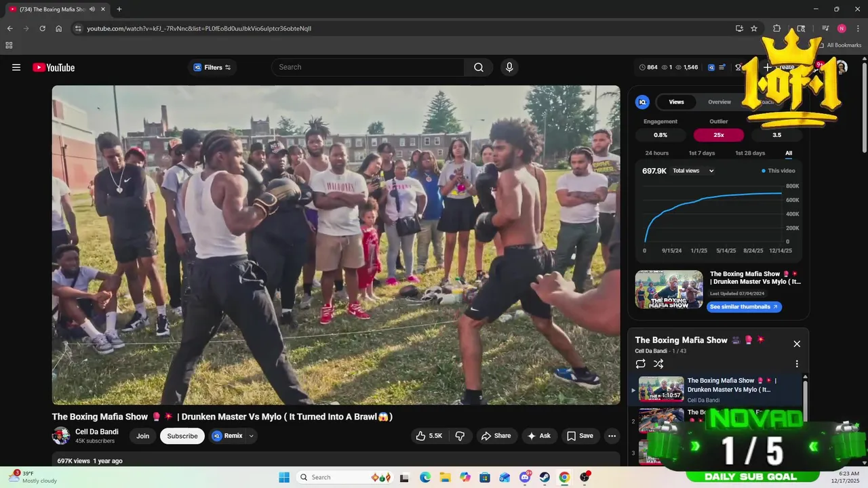Share the video
Image resolution: width=868 pixels, height=488 pixels.
[496, 436]
